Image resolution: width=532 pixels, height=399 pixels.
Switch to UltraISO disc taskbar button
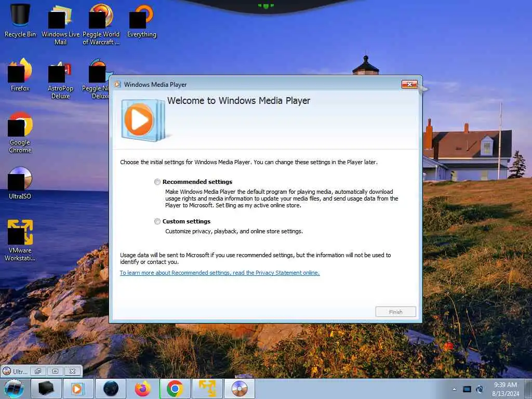(x=240, y=389)
